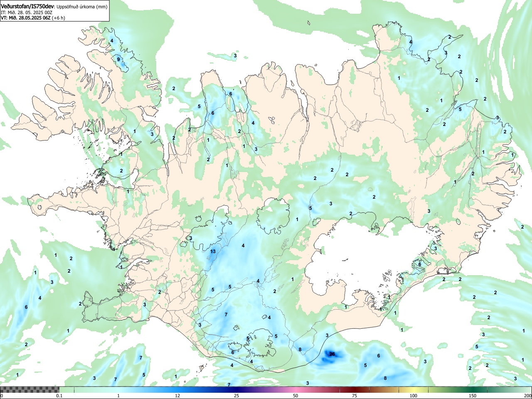This screenshot has height=399, width=532.
Task: Click the "150" label on the legend scale
Action: point(473,396)
